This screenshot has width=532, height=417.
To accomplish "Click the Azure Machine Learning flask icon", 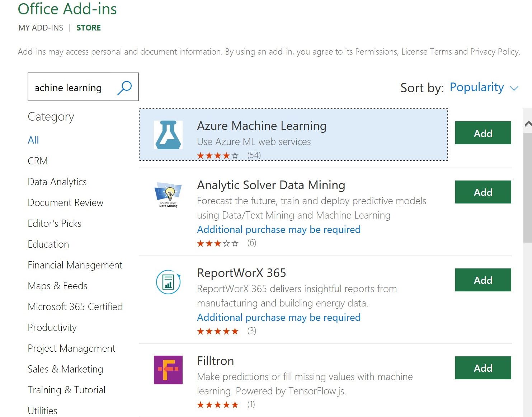I will [169, 134].
